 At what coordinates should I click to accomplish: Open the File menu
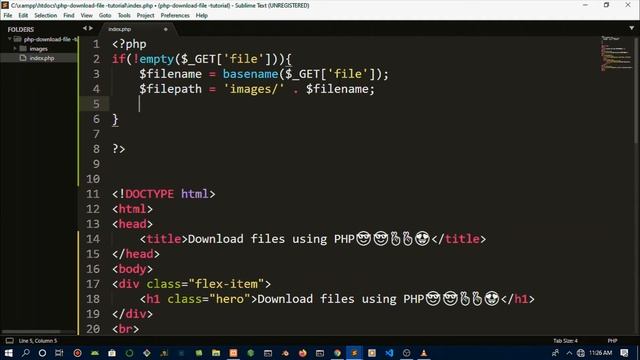click(x=8, y=16)
